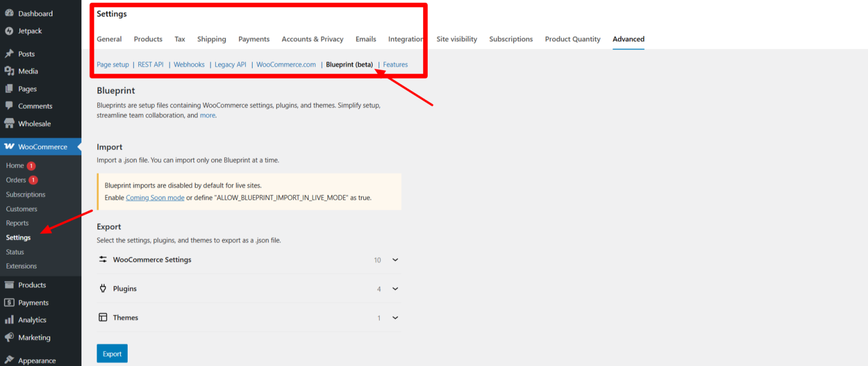
Task: Open the Webhooks settings link
Action: pos(189,64)
